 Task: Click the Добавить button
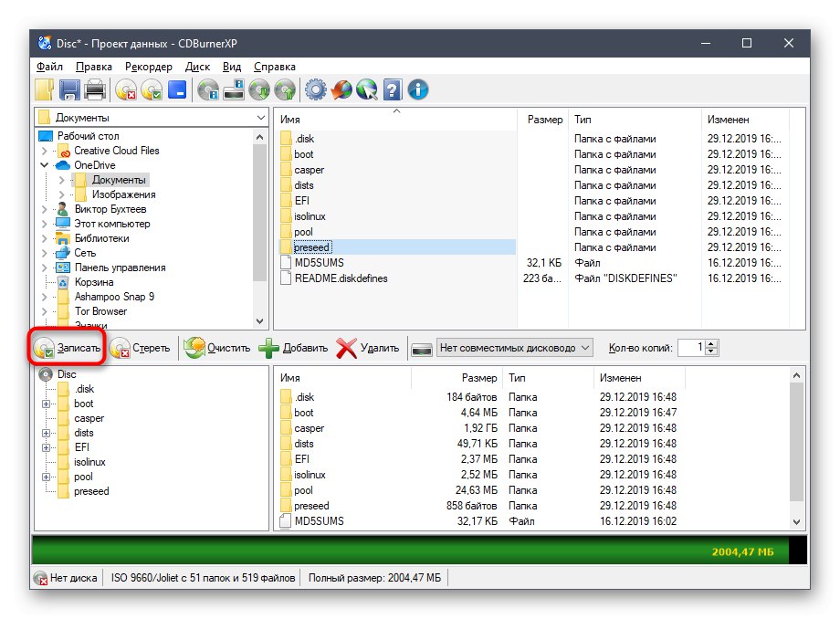pyautogui.click(x=293, y=348)
